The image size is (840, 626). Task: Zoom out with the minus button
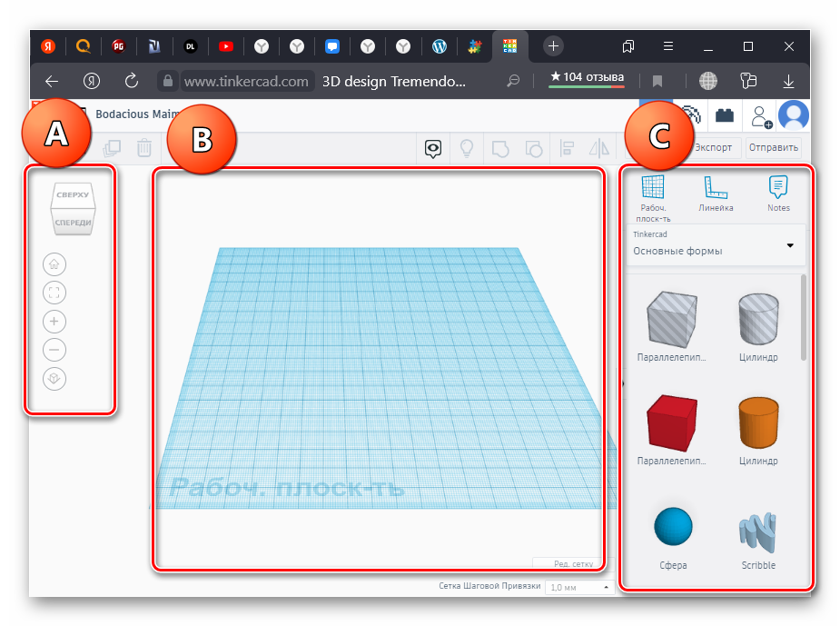tap(54, 349)
